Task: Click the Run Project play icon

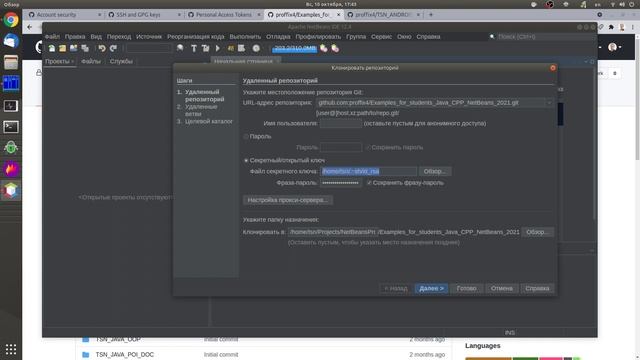Action: [x=218, y=49]
